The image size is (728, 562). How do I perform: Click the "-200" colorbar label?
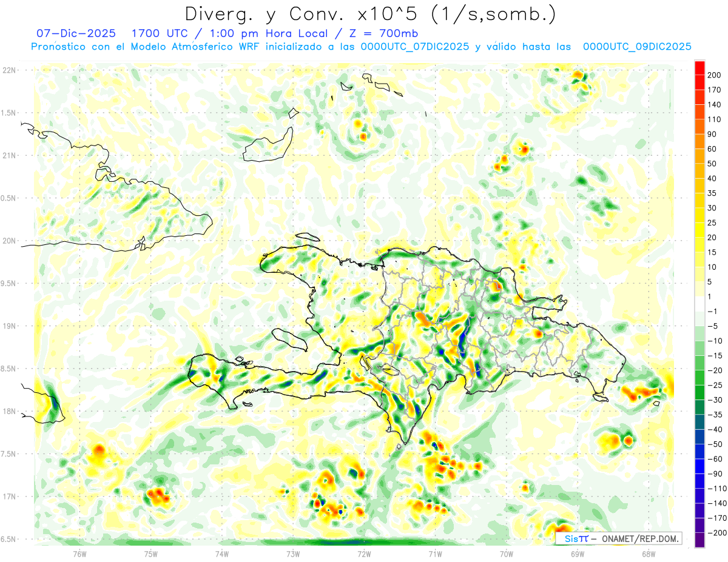716,533
